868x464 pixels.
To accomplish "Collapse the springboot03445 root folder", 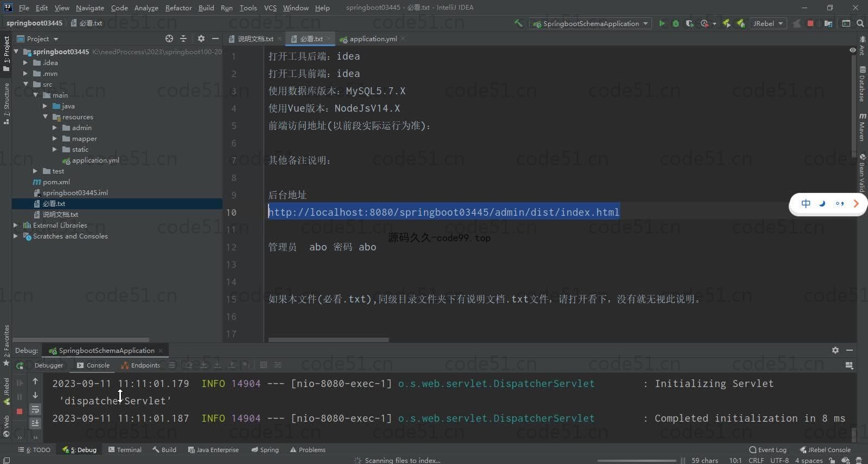I will [x=16, y=51].
